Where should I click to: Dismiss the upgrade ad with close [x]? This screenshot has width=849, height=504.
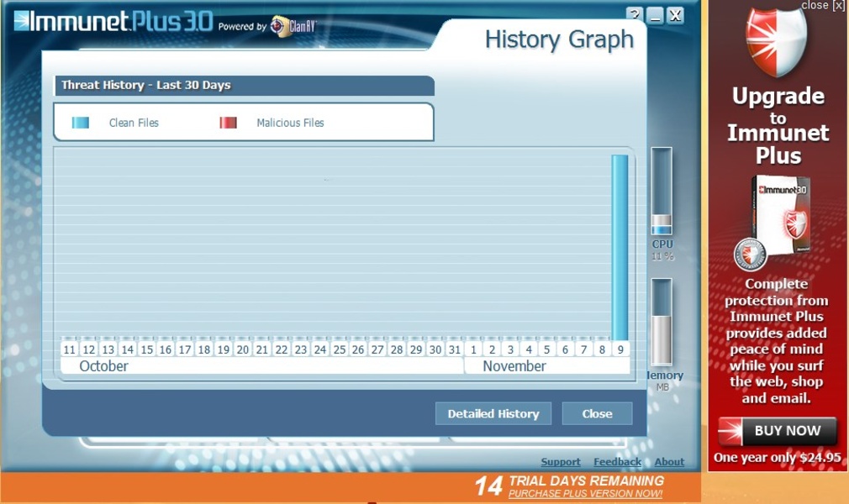click(x=822, y=5)
